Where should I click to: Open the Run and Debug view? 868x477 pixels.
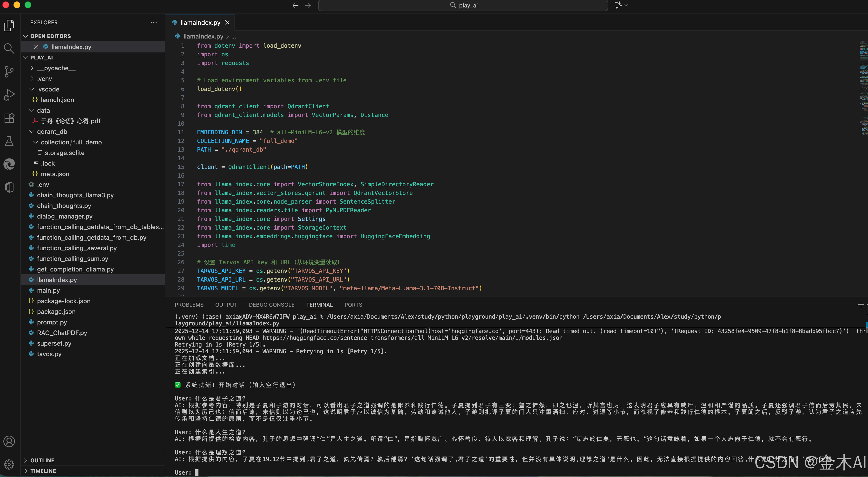9,95
